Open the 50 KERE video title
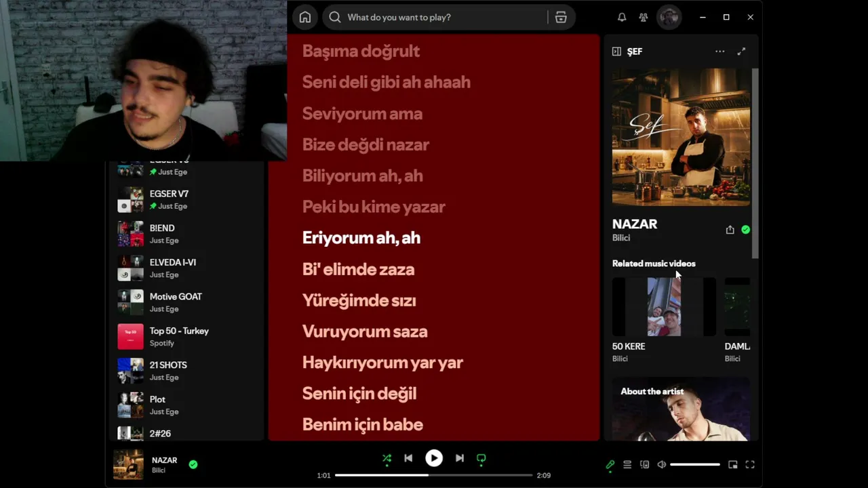868x488 pixels. pyautogui.click(x=629, y=346)
